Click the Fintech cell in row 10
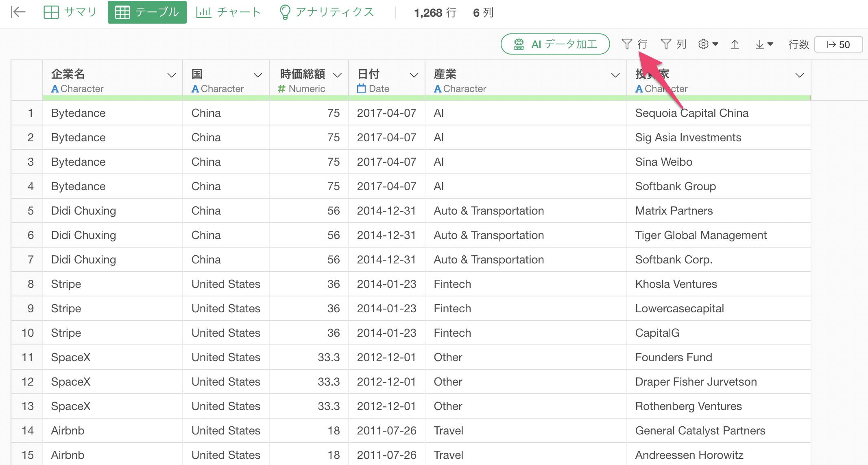Image resolution: width=868 pixels, height=465 pixels. pyautogui.click(x=526, y=333)
